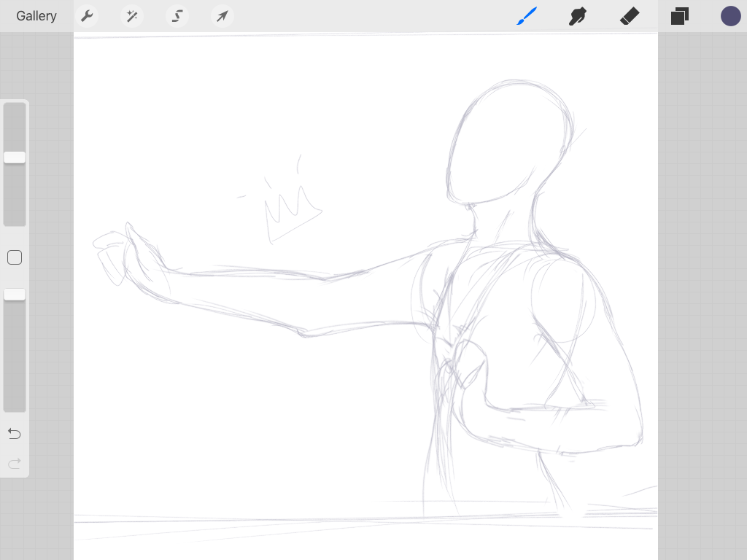Screen dimensions: 747x560
Task: Open the Layers panel
Action: (x=680, y=16)
